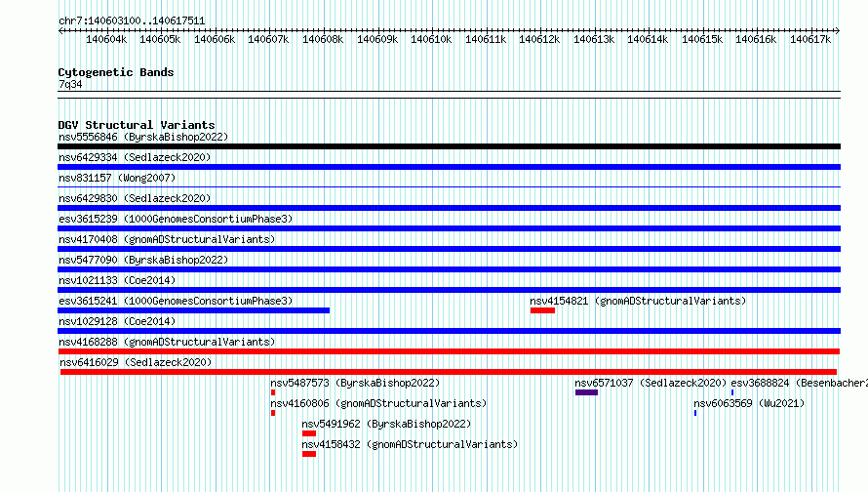Viewport: 868px width, 492px height.
Task: Click the red nsv4158432 variant bar
Action: pos(309,454)
